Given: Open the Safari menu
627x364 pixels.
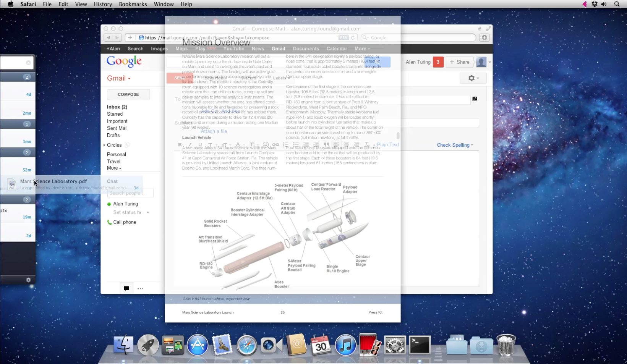Looking at the screenshot, I should point(28,4).
